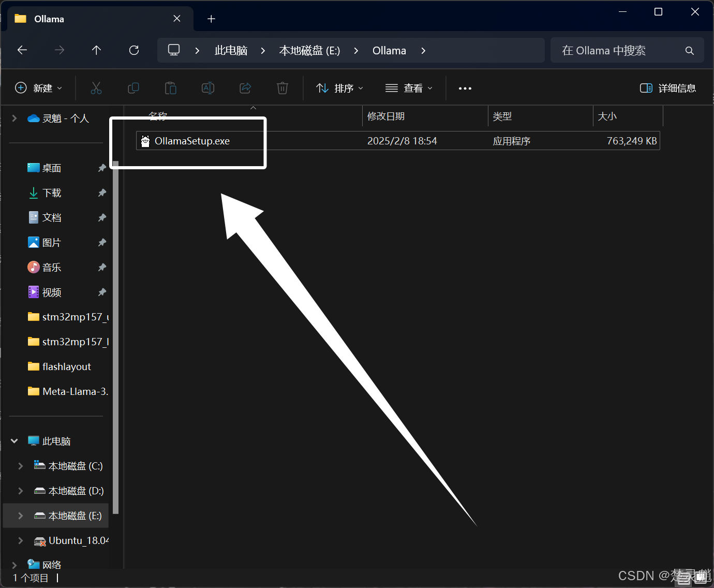The width and height of the screenshot is (714, 588).
Task: Click the 2025/2/8 18:54 date cell
Action: click(x=402, y=141)
